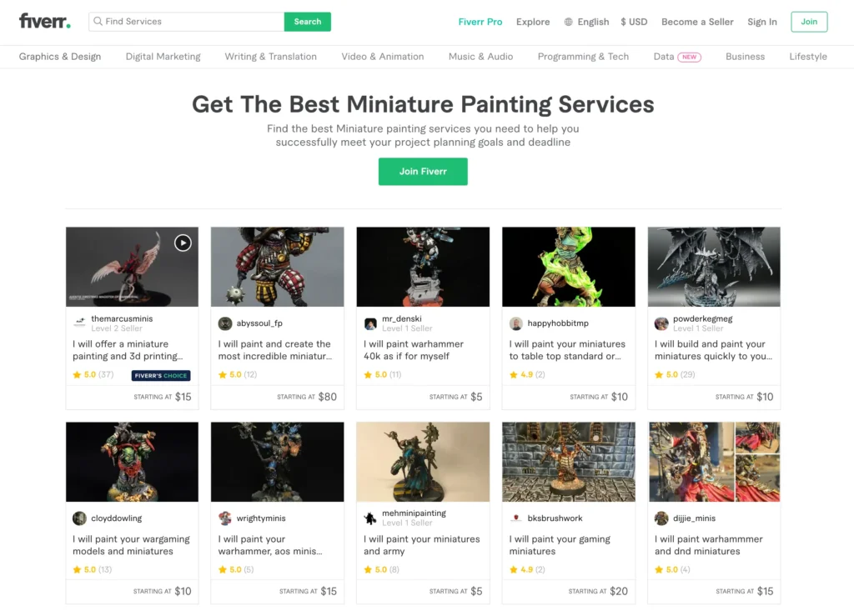Open the bksbrushwork gig thumbnail

click(x=568, y=462)
